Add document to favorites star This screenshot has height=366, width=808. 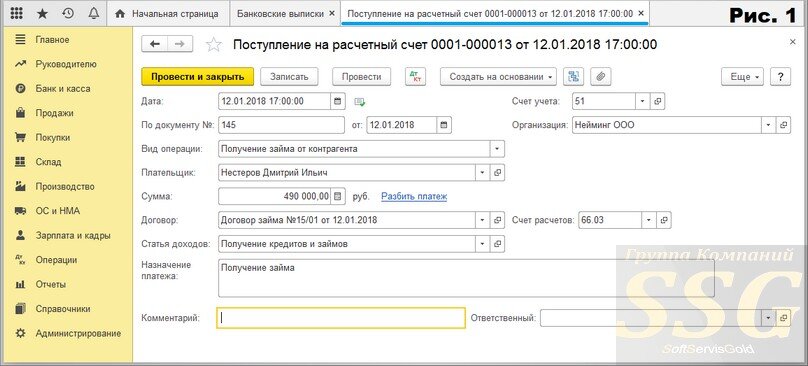[x=213, y=45]
